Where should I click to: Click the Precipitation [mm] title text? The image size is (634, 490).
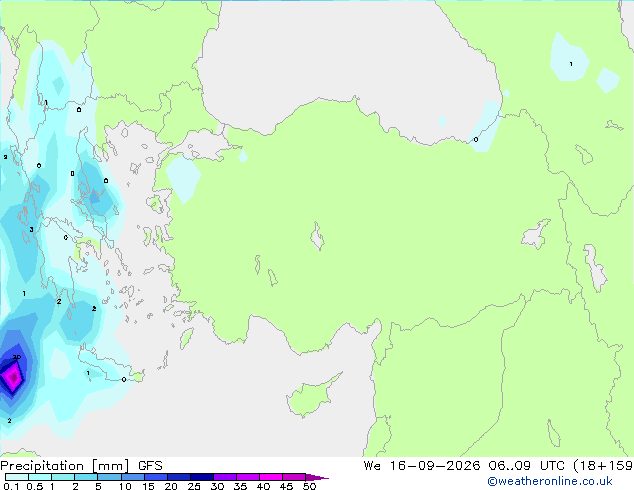(65, 466)
